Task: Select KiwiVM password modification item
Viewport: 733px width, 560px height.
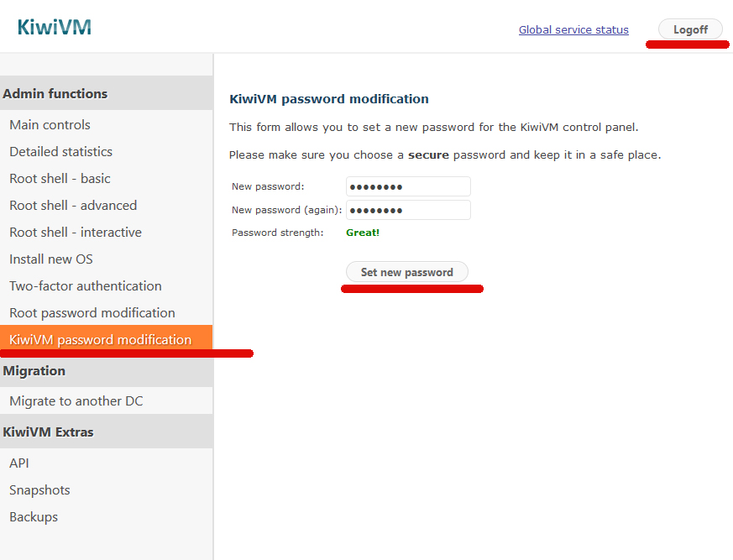Action: (x=101, y=340)
